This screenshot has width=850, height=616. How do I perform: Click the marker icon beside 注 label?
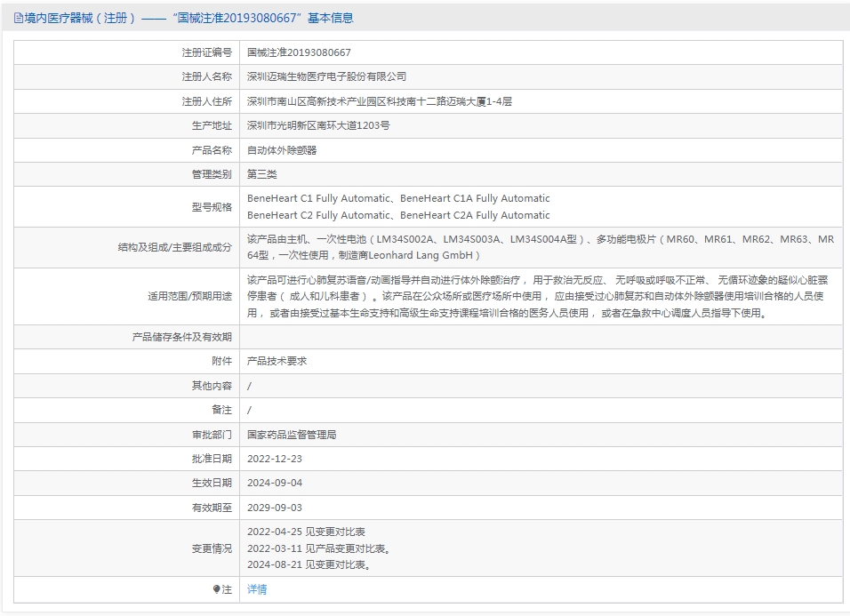(216, 589)
